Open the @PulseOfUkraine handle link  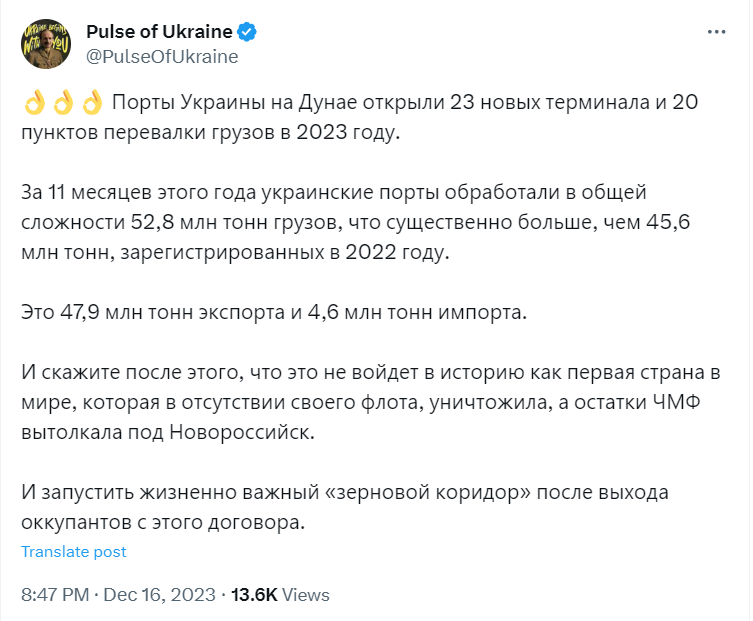point(162,56)
